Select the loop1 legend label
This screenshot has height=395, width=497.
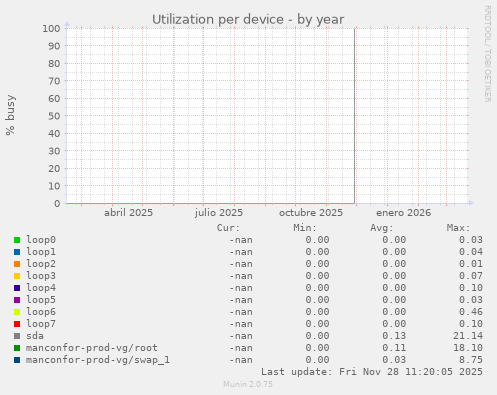pos(41,252)
